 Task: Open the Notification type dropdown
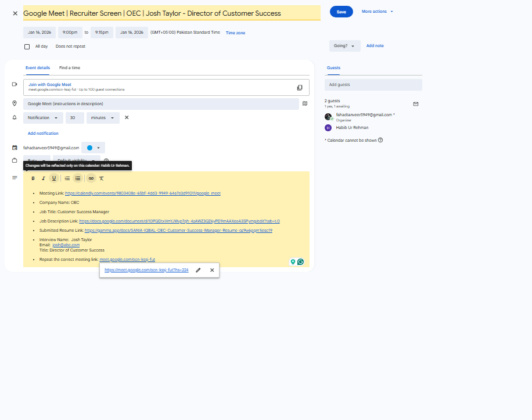(43, 118)
